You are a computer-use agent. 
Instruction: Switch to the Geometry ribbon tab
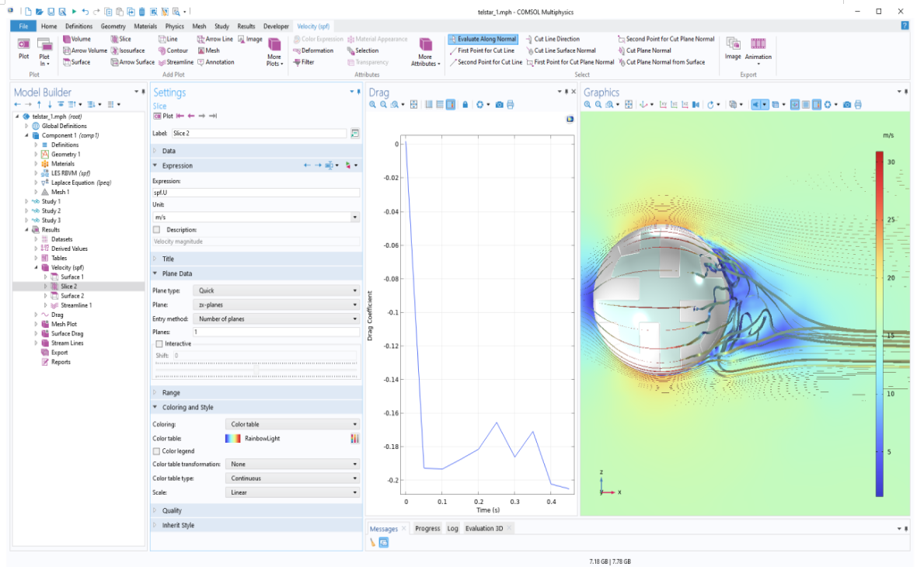point(113,26)
